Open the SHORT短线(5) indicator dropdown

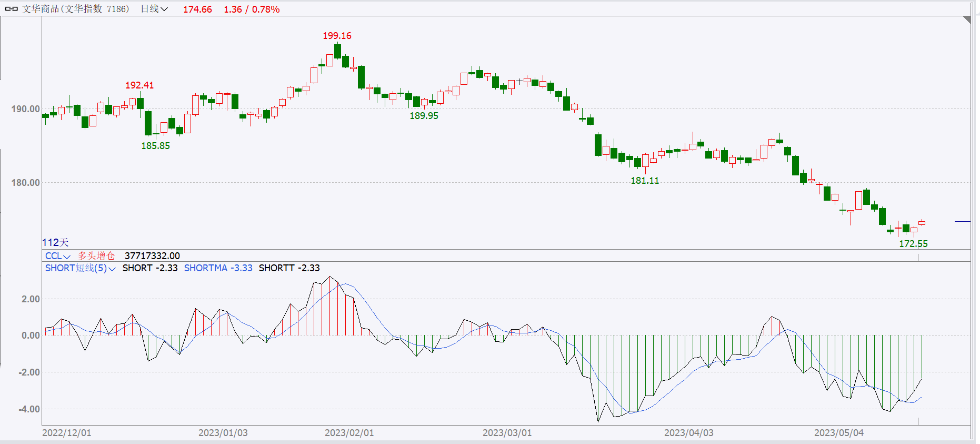81,268
